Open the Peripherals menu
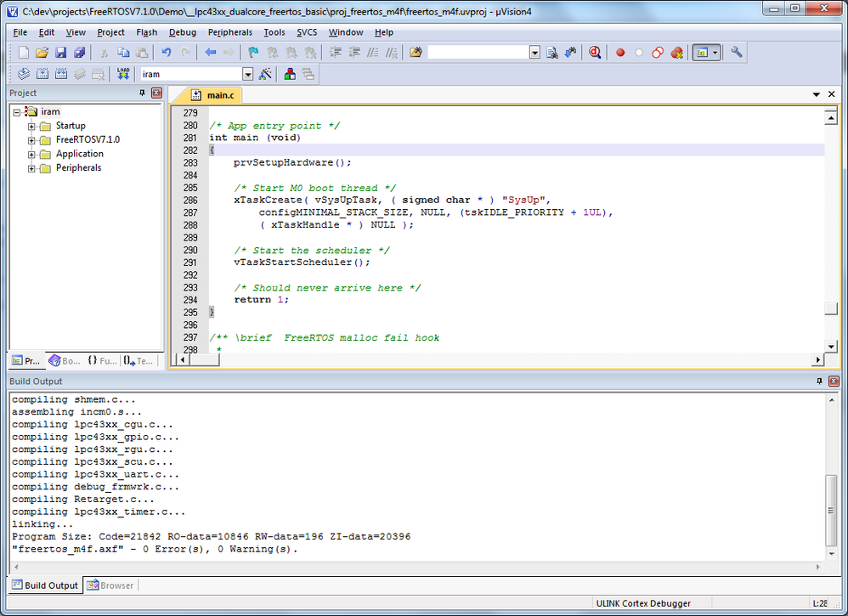The height and width of the screenshot is (616, 848). click(x=229, y=31)
